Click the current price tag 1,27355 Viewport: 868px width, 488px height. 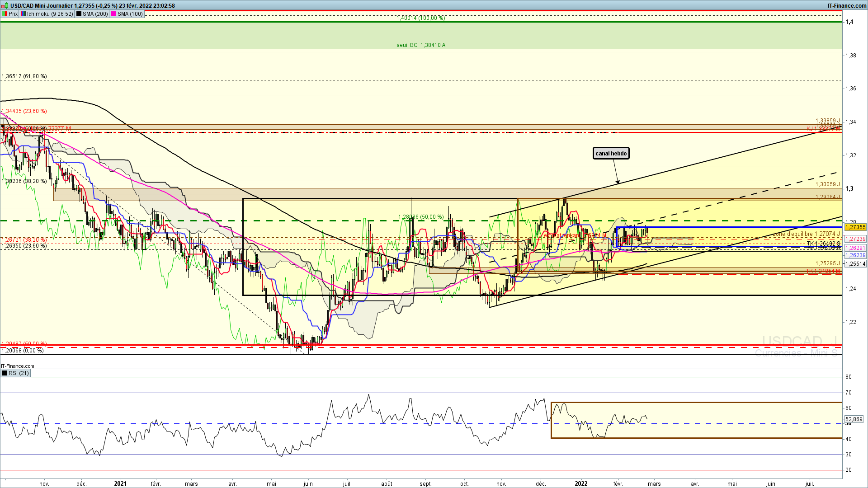click(855, 227)
